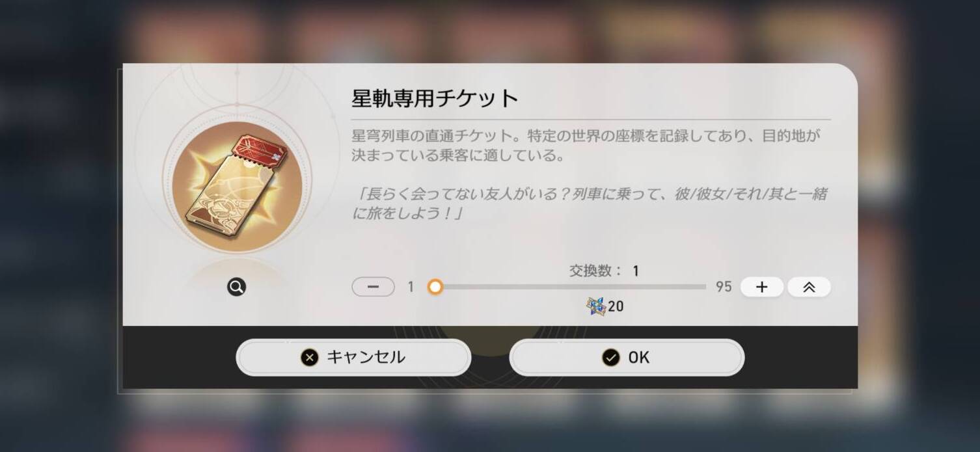
Task: Click the italic 長らく会ってない友人 quote text
Action: coord(590,204)
